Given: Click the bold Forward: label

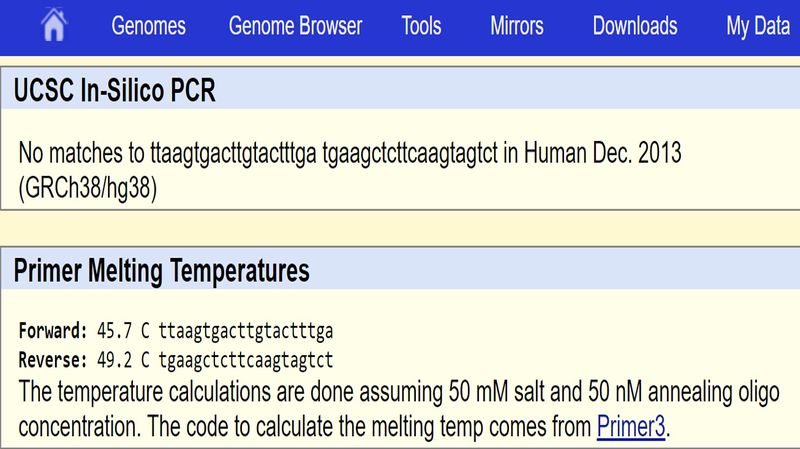Looking at the screenshot, I should point(54,331).
